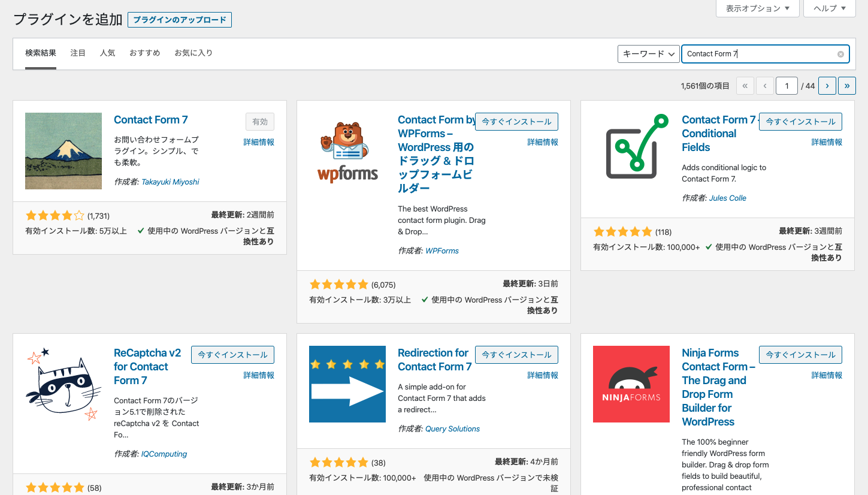Open the お気に入り tab
This screenshot has height=495, width=868.
point(193,53)
